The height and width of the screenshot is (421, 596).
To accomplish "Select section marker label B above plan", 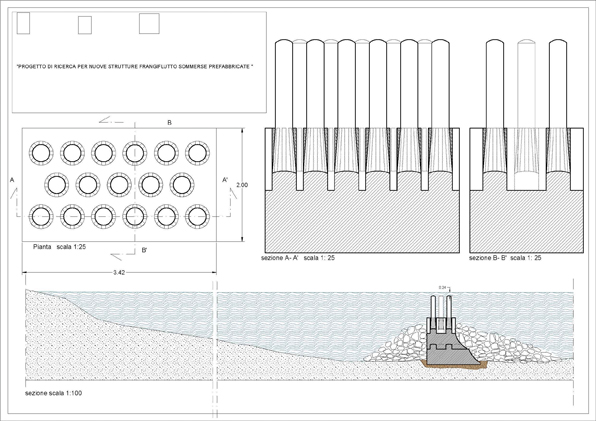I will [170, 122].
